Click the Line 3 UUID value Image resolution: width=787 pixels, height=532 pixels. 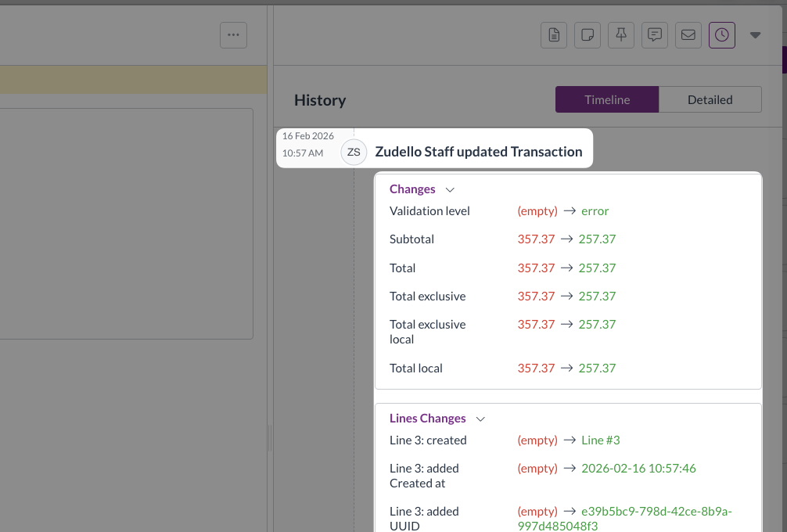coord(656,518)
